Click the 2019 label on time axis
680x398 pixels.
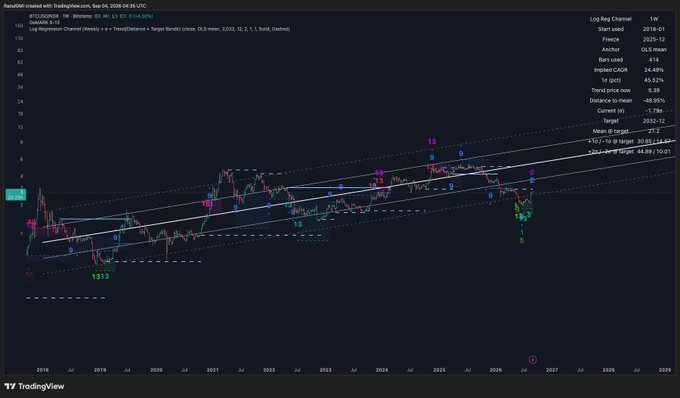(100, 370)
